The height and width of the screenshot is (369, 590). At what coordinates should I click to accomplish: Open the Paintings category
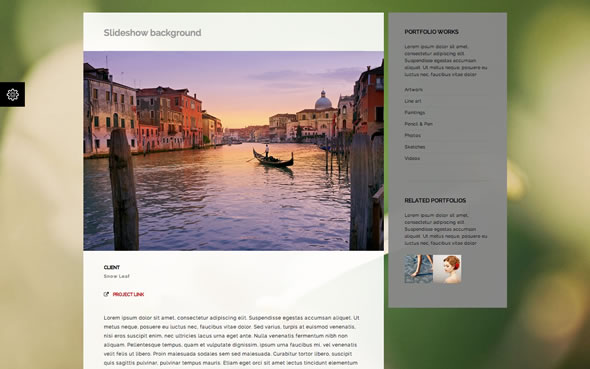[415, 112]
